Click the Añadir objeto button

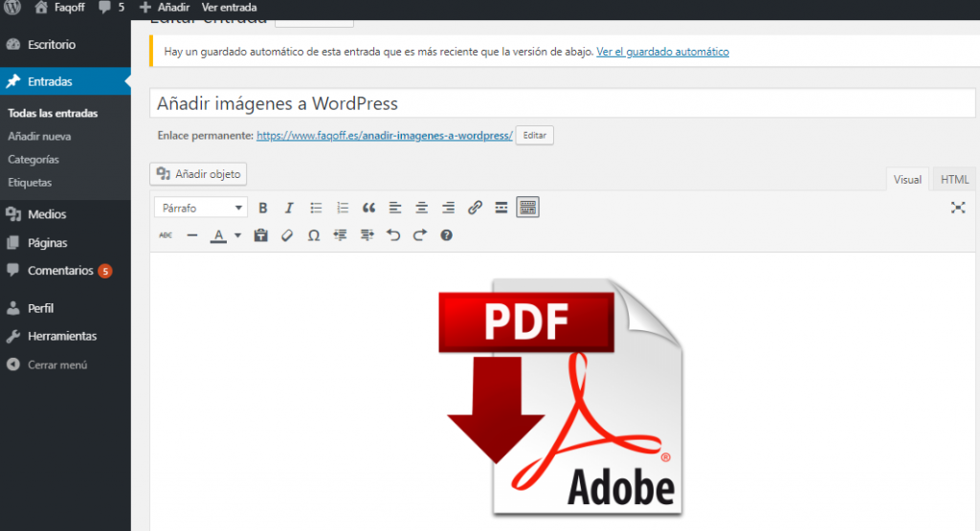(x=198, y=174)
